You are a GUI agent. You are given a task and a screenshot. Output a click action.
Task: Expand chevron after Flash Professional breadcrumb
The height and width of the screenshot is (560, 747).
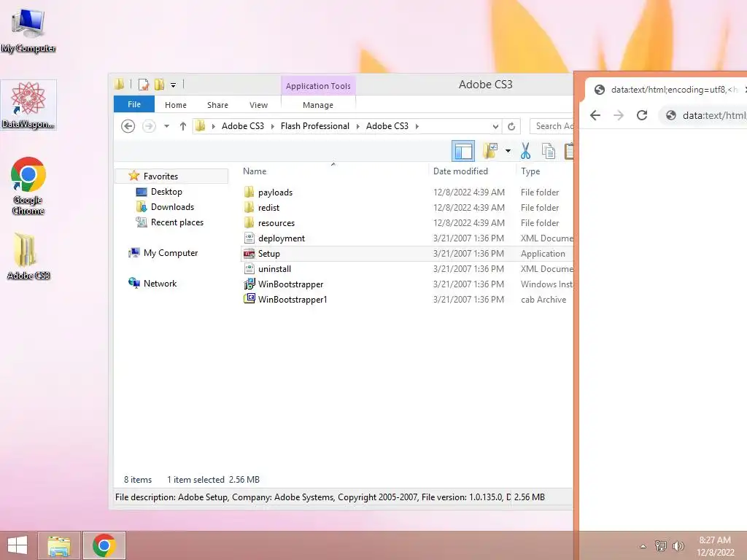357,126
